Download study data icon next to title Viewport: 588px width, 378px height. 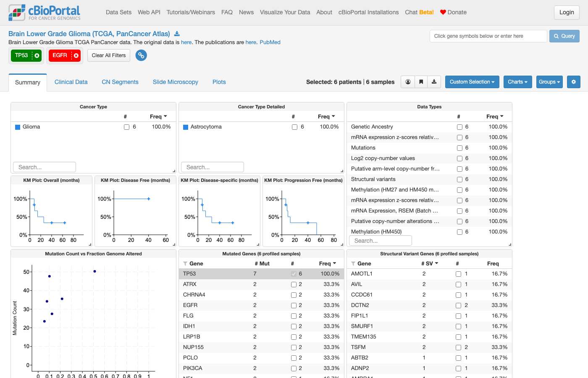coord(177,34)
